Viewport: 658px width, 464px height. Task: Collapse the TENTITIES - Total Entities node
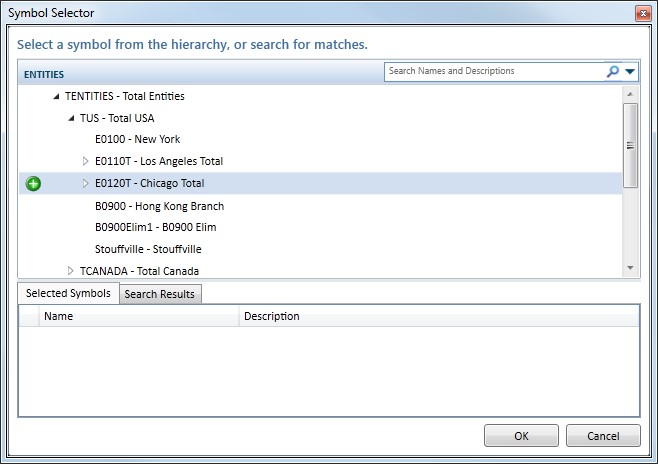tap(56, 97)
